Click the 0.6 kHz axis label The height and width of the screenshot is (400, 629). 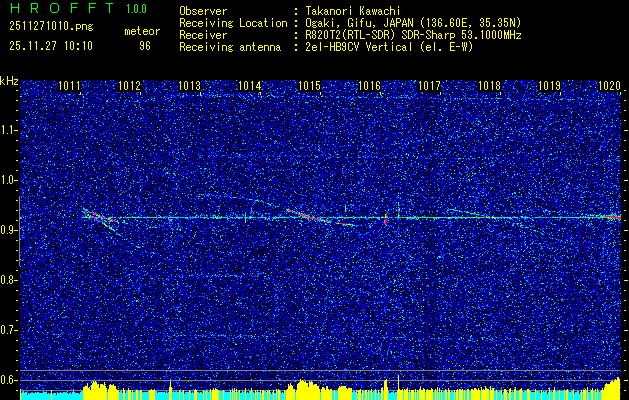pyautogui.click(x=8, y=380)
